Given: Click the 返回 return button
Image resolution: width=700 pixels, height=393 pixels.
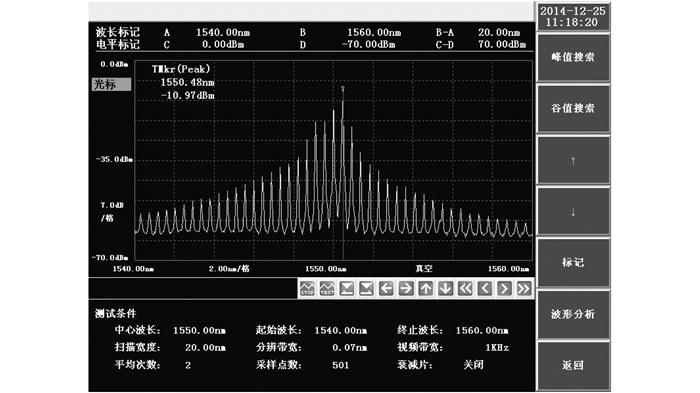Looking at the screenshot, I should click(x=573, y=365).
